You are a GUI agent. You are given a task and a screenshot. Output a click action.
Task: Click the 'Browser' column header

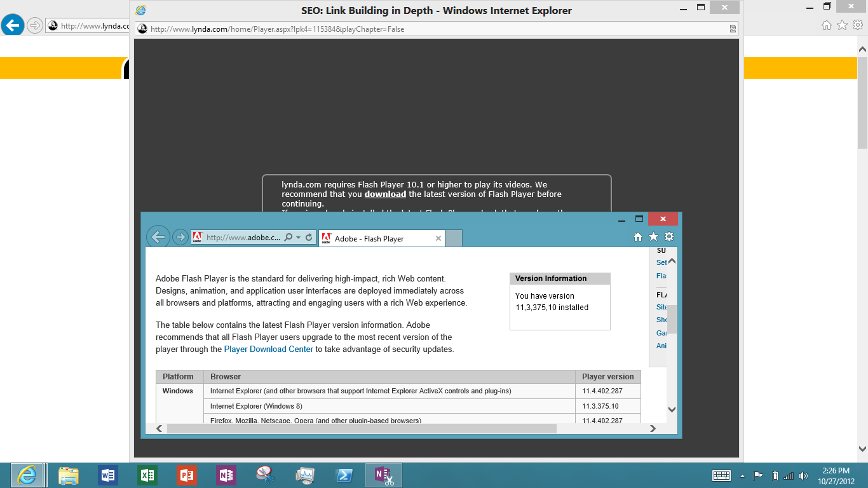point(389,377)
